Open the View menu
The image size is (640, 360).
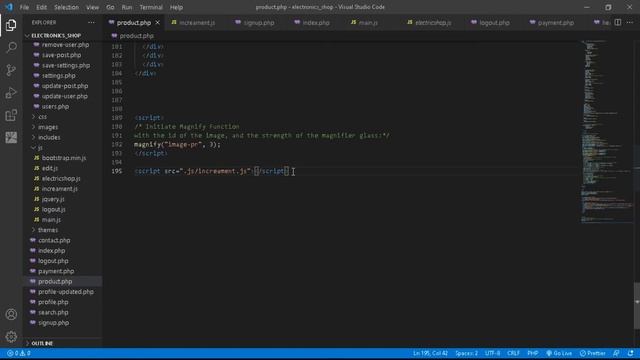pyautogui.click(x=92, y=7)
